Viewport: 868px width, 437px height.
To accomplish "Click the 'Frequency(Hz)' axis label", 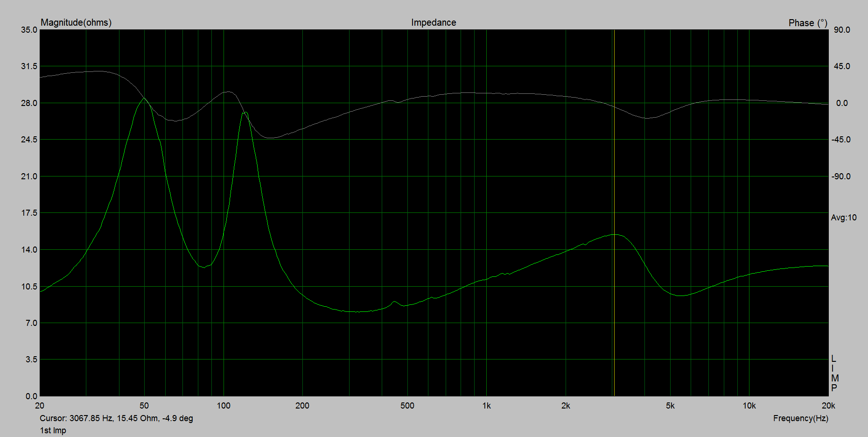I will 801,418.
